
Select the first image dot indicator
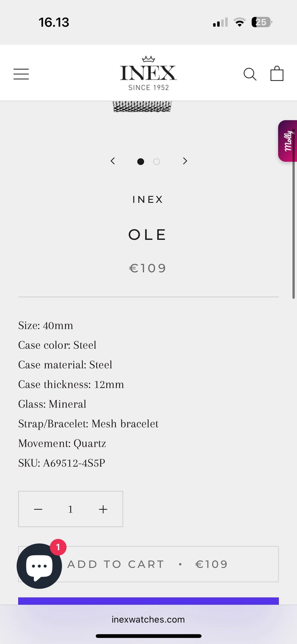[x=140, y=162]
